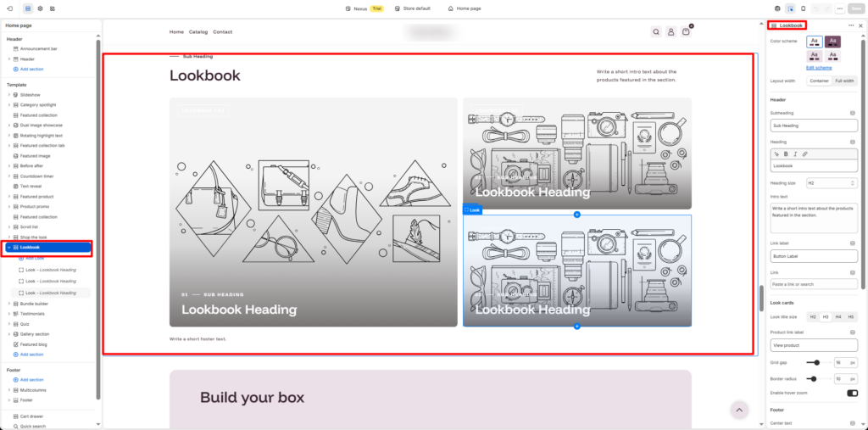Open the Store default market selector
The width and height of the screenshot is (868, 430).
click(413, 8)
